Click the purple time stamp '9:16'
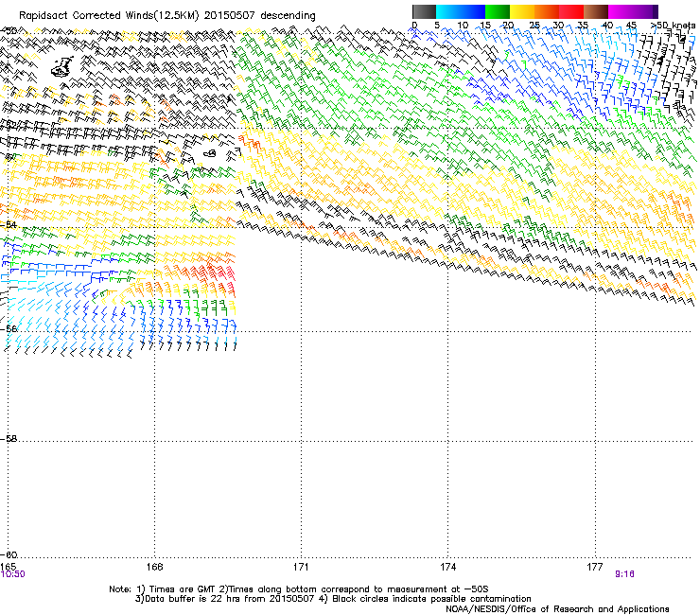 (x=624, y=574)
